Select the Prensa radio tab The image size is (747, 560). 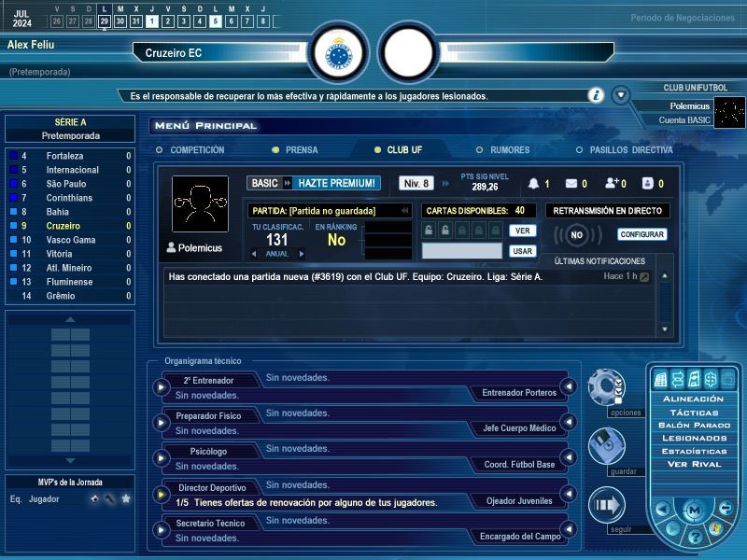(x=295, y=150)
